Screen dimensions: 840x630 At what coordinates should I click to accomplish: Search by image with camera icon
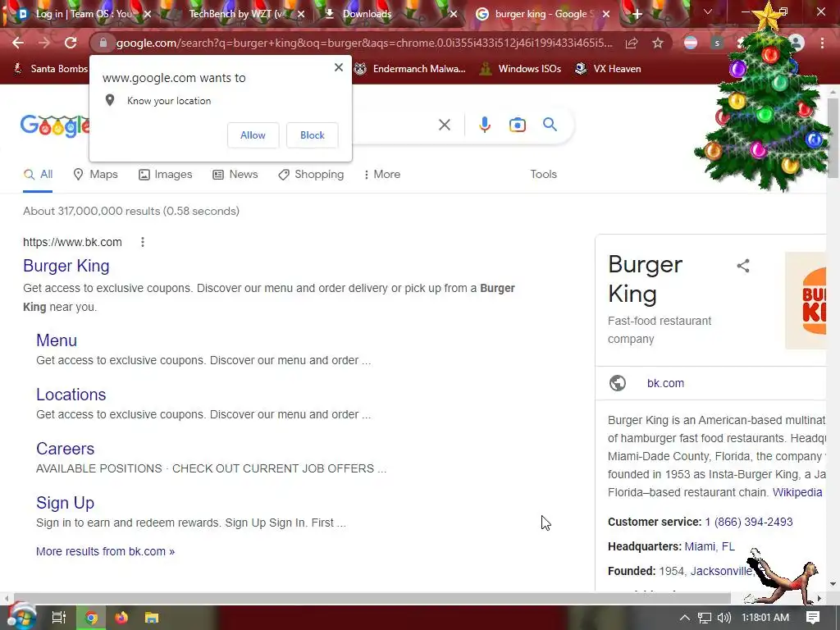click(x=517, y=125)
